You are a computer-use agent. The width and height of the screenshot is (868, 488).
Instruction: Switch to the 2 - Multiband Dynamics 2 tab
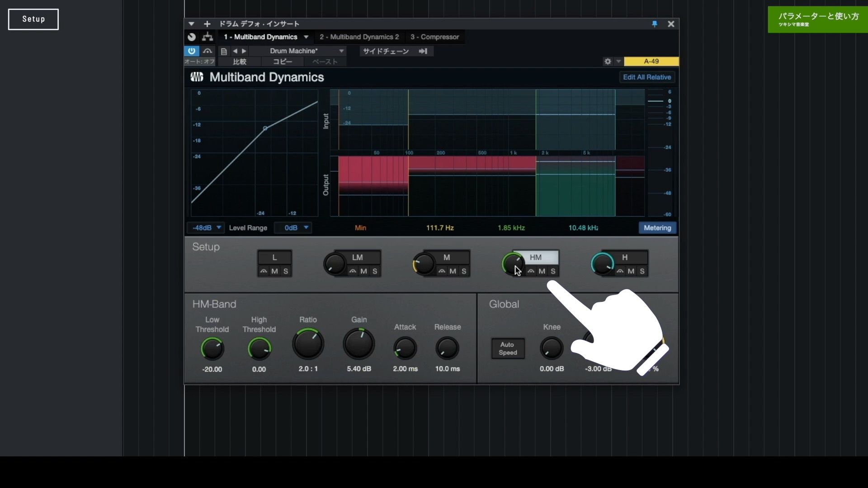(359, 37)
